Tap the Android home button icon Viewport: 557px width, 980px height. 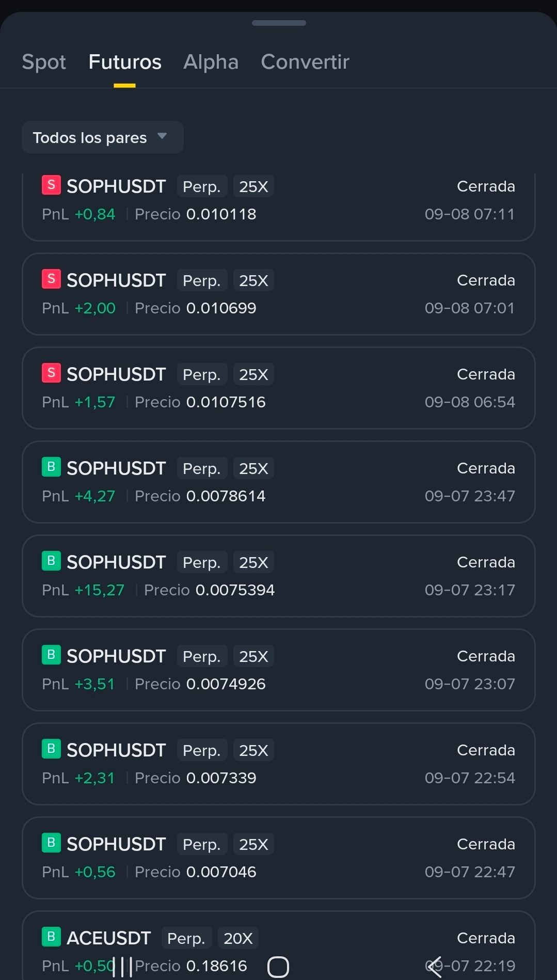pos(278,967)
